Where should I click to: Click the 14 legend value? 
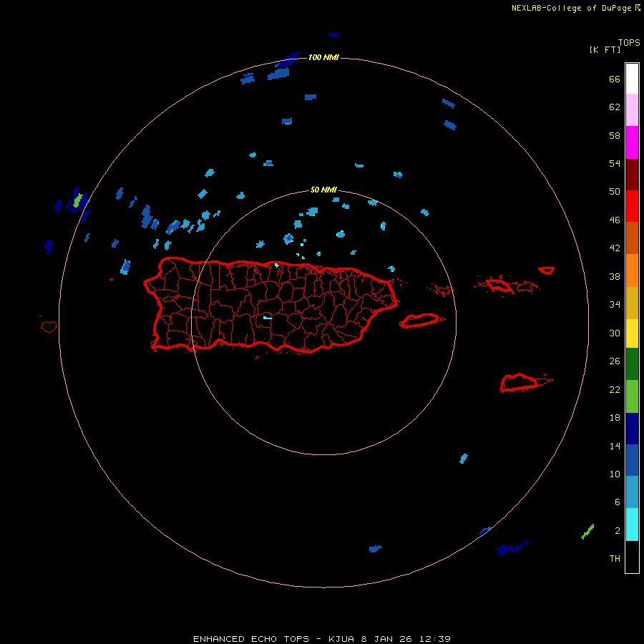[x=615, y=447]
